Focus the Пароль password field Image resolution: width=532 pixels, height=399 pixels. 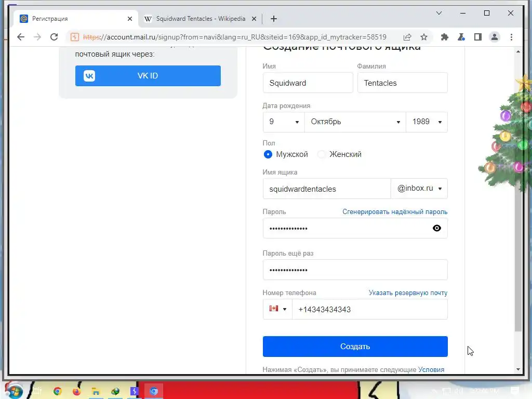[355, 228]
